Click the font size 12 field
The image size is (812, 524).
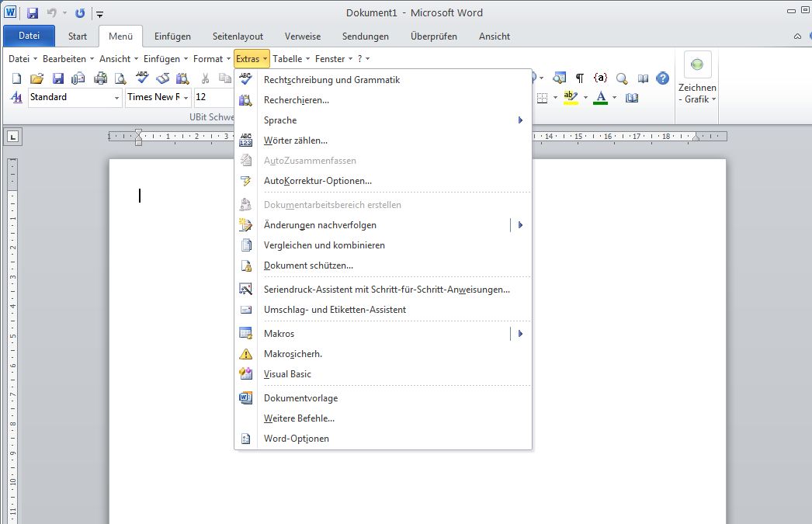tap(214, 97)
